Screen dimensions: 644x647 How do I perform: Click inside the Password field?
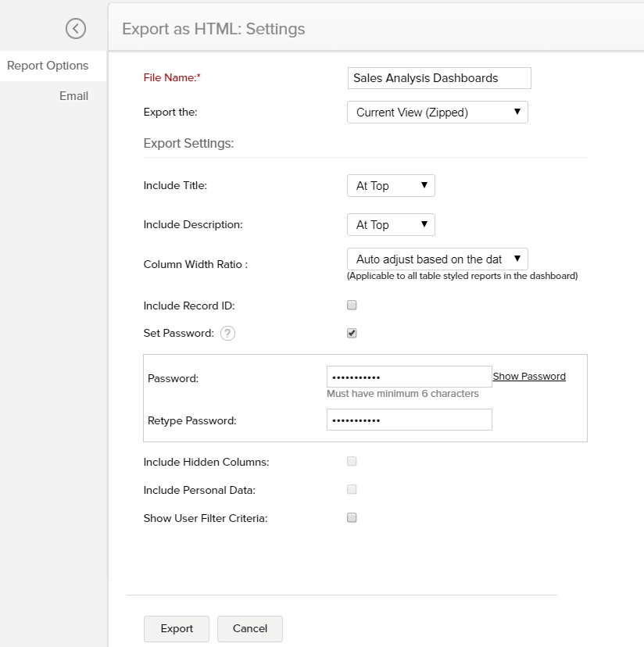point(410,376)
